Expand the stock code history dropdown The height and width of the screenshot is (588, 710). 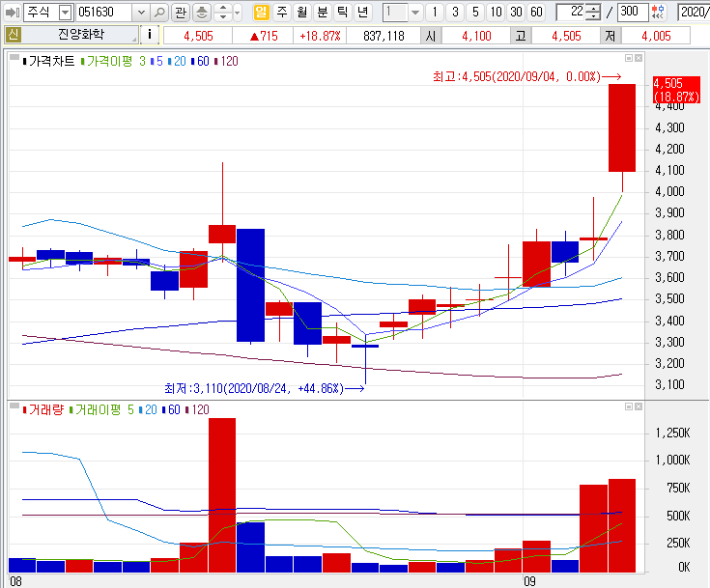point(141,13)
